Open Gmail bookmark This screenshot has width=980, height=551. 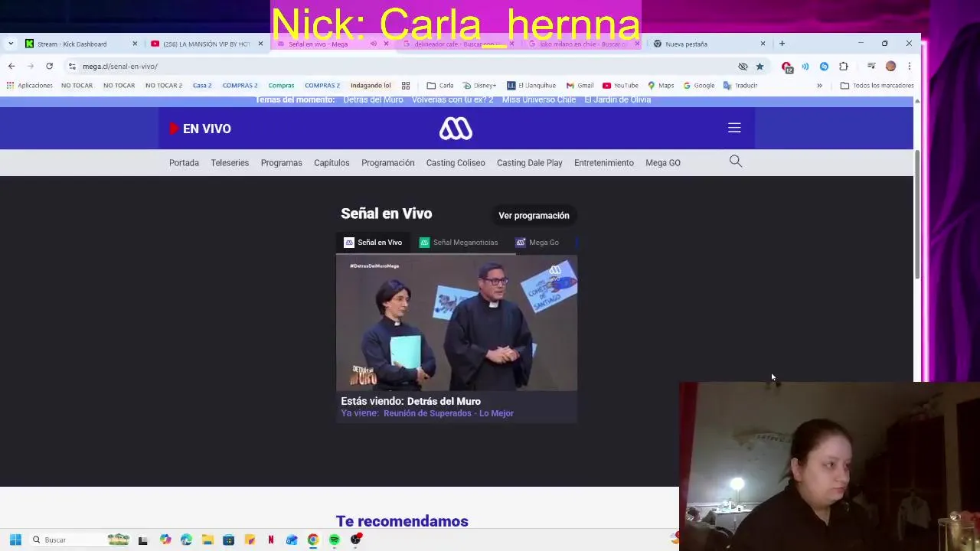pos(580,86)
